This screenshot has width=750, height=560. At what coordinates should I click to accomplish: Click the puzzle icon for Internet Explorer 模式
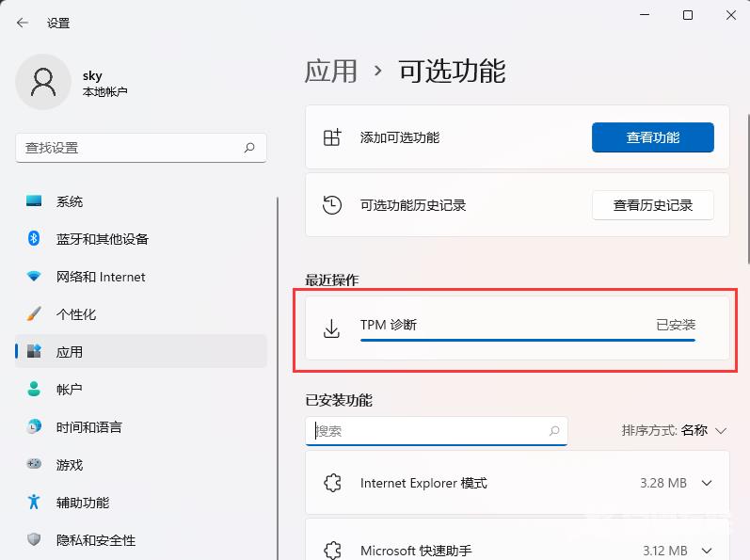pos(332,483)
